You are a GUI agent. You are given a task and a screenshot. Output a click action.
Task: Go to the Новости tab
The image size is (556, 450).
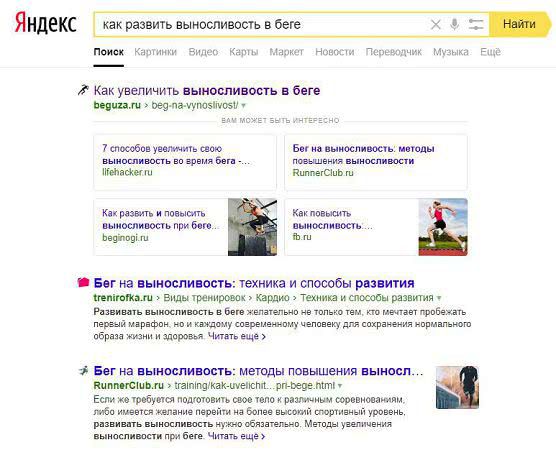click(335, 52)
